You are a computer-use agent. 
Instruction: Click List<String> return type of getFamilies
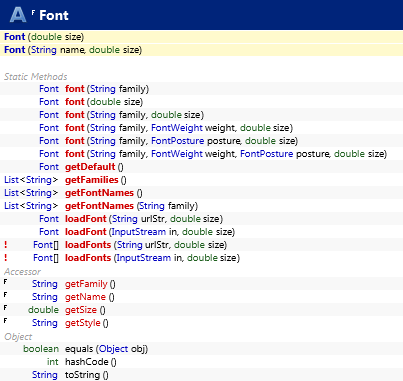[x=31, y=180]
